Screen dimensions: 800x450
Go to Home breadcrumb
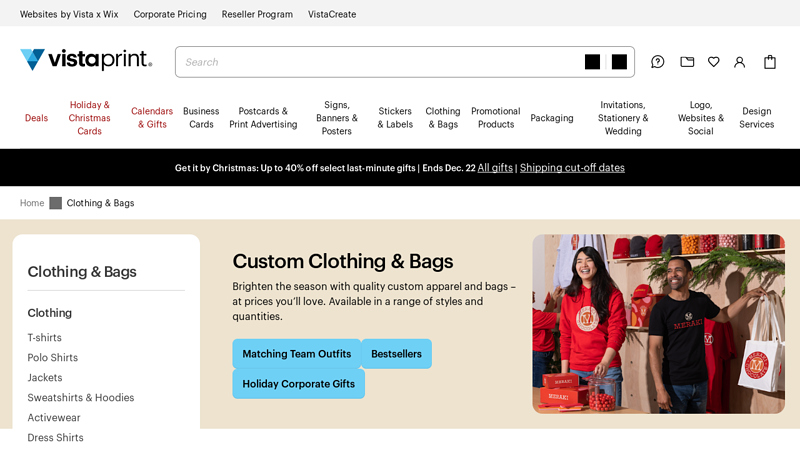tap(32, 203)
